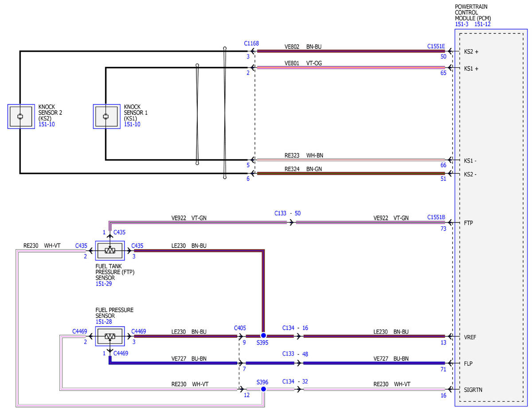The height and width of the screenshot is (411, 532).
Task: Select the C133 - 50 inline connector
Action: pos(287,213)
